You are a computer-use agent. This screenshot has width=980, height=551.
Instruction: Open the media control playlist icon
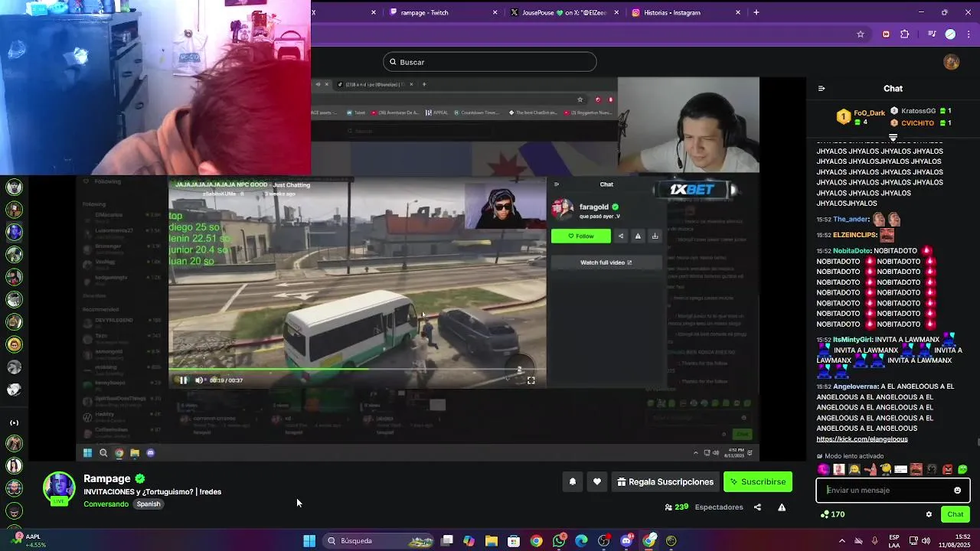pos(932,34)
